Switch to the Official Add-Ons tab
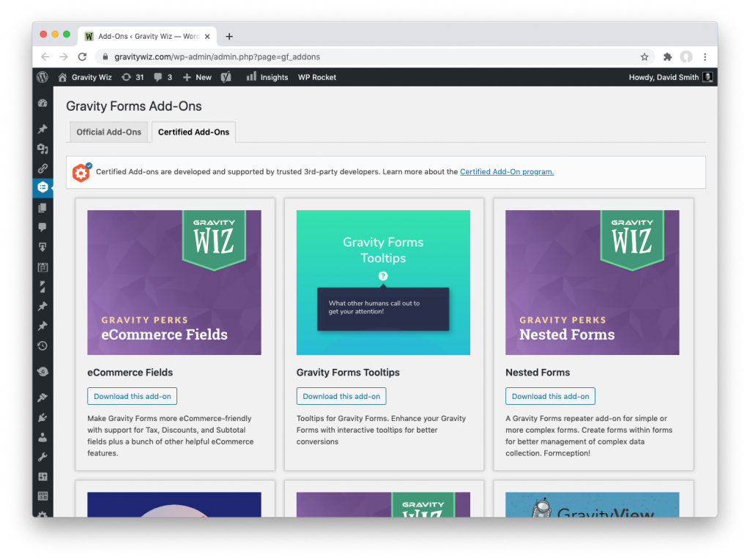The width and height of the screenshot is (750, 560). 108,132
